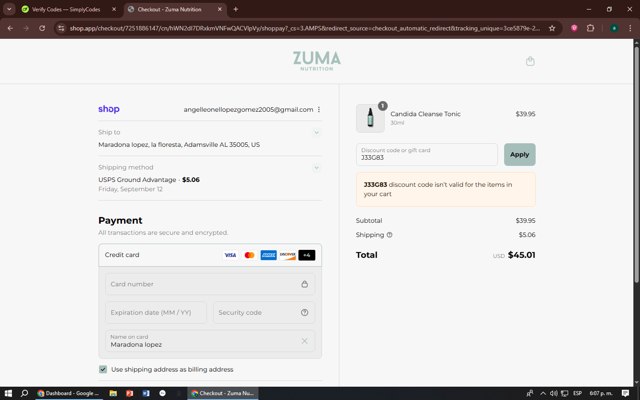Show shipping info help icon
The image size is (640, 400).
coord(389,235)
